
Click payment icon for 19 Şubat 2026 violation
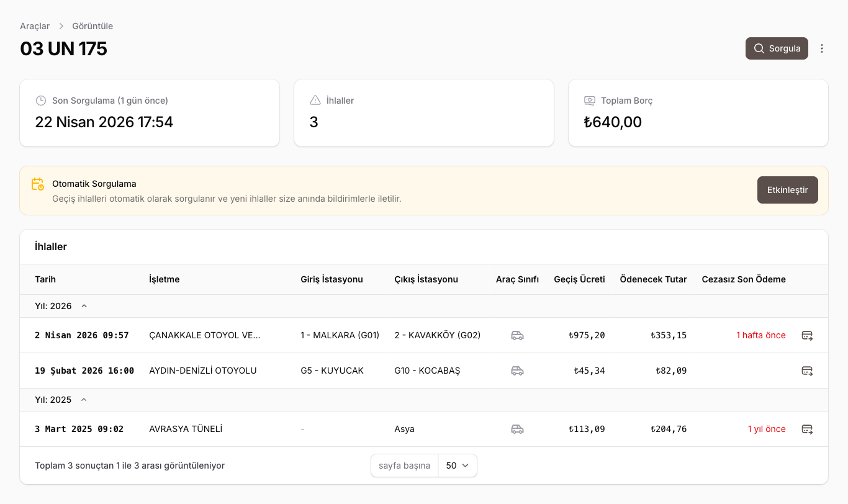[807, 371]
